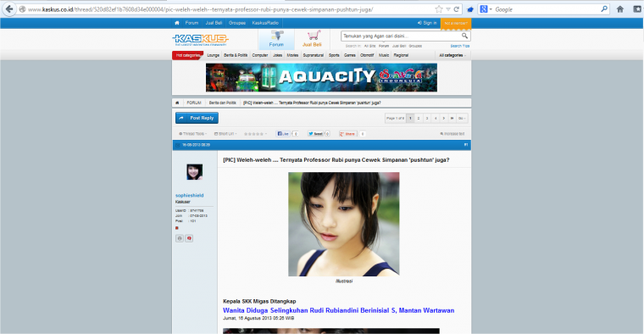
Task: Open the Supranatural category tab
Action: [x=314, y=55]
